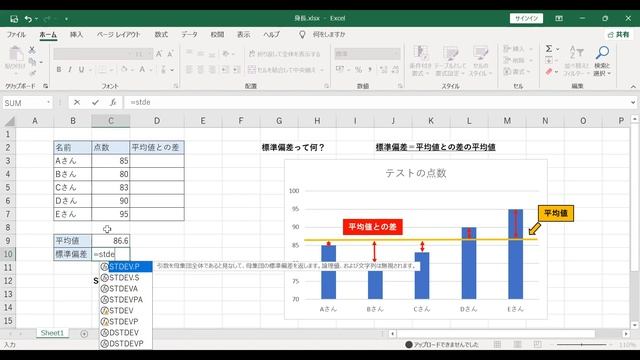Pick DSTDEV in function list
The width and height of the screenshot is (640, 360).
pos(126,333)
